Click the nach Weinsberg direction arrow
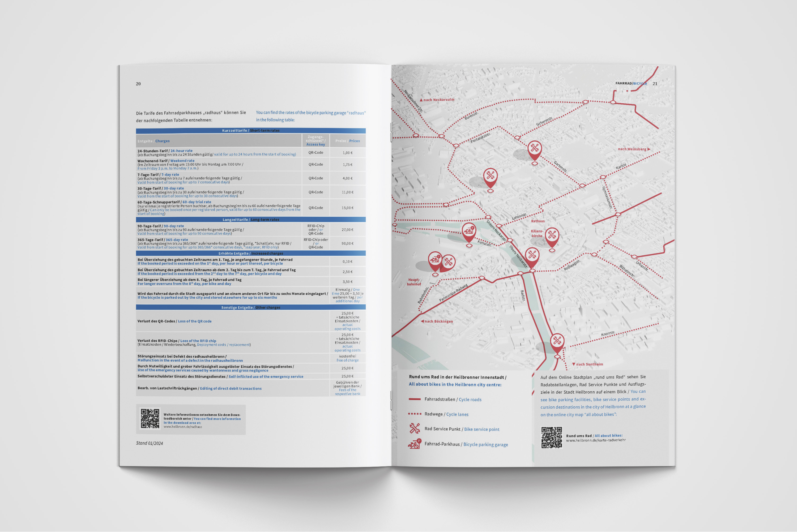 [x=649, y=149]
